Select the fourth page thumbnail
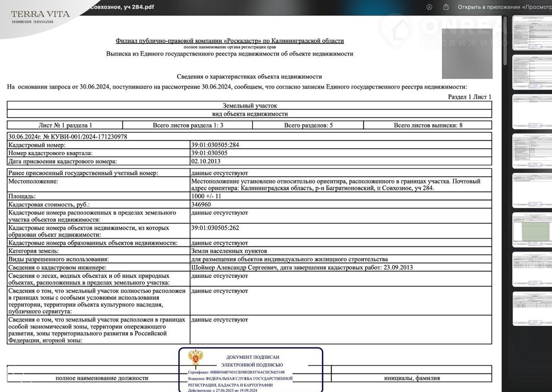The height and width of the screenshot is (392, 552). 532,151
